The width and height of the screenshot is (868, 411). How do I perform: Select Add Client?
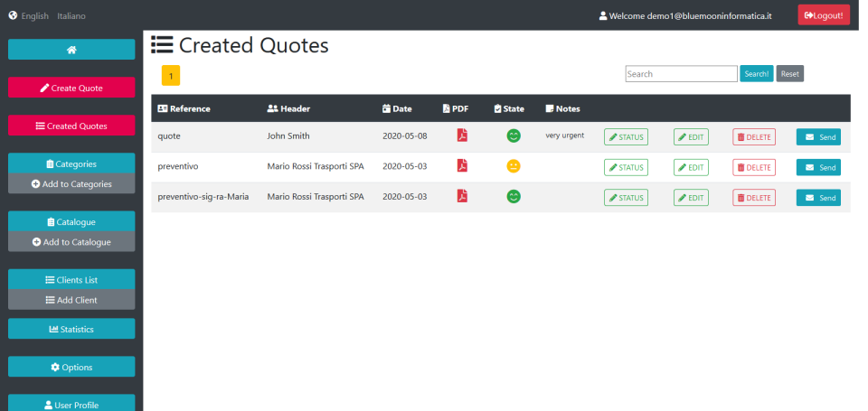[x=71, y=300]
